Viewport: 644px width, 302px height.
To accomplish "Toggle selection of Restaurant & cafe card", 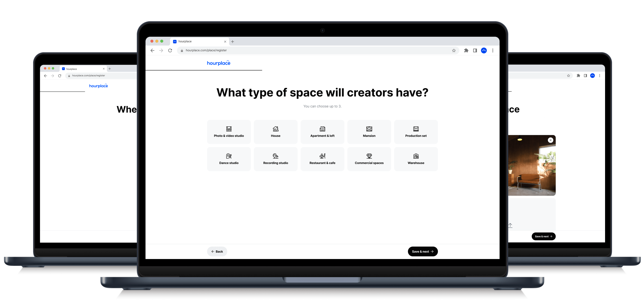I will click(322, 159).
